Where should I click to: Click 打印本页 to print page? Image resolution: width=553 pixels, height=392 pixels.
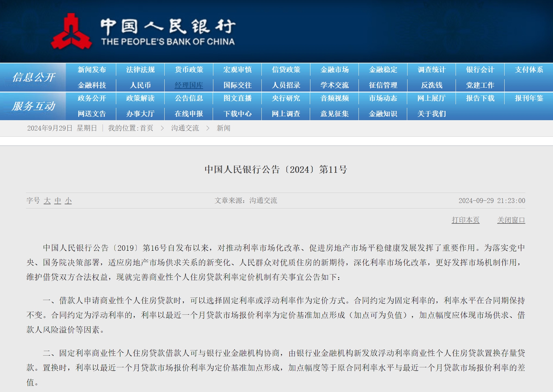point(466,220)
